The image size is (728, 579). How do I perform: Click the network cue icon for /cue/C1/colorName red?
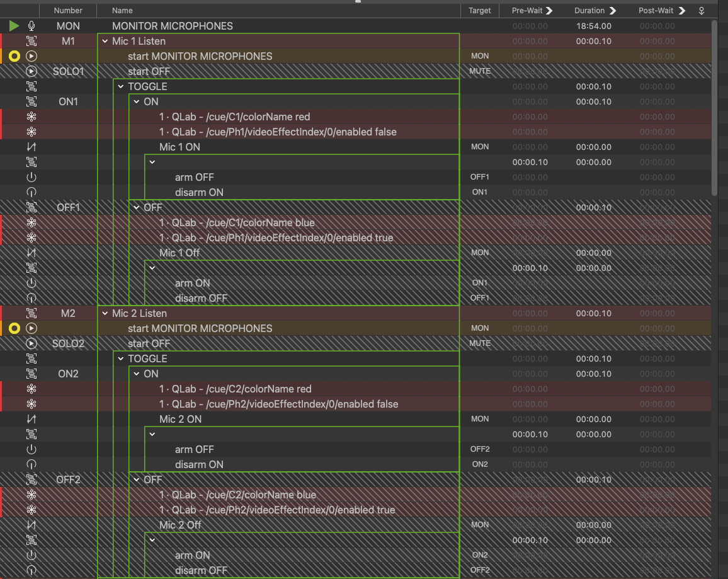tap(31, 117)
